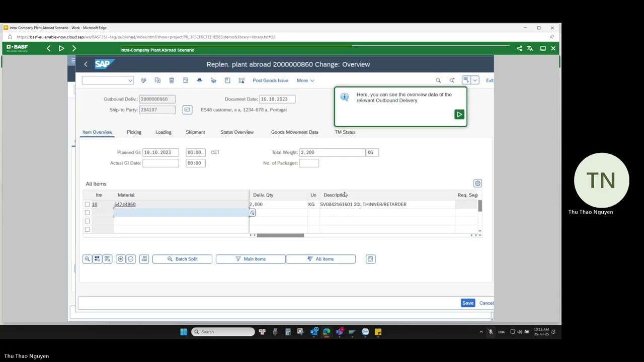This screenshot has height=362, width=644.
Task: Select checkbox of second table row
Action: pyautogui.click(x=87, y=213)
